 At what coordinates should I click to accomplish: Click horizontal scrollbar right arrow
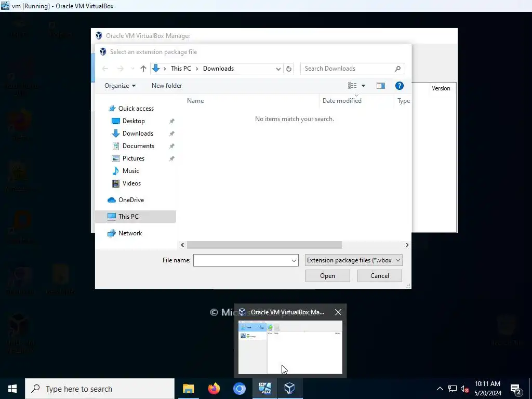(407, 245)
